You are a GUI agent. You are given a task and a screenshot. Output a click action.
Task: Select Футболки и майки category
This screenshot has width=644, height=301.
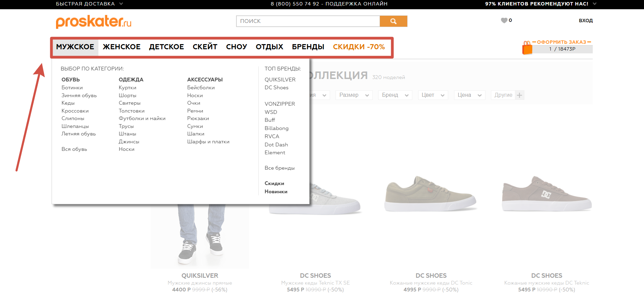click(142, 118)
